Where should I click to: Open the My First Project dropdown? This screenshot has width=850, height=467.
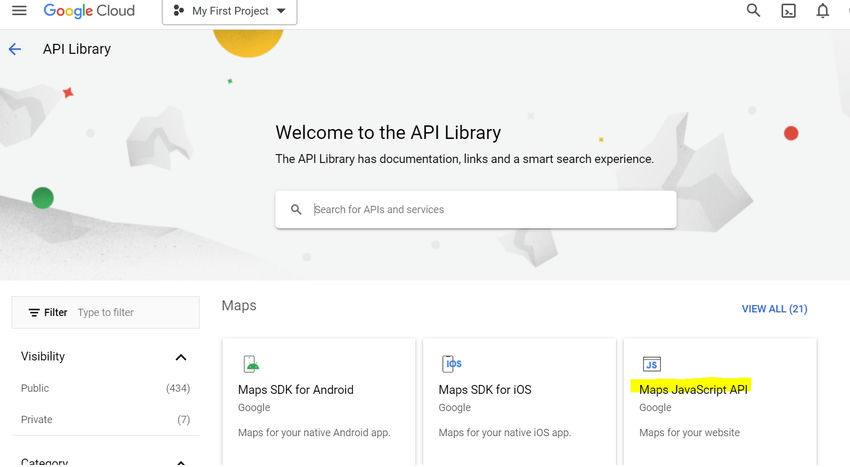click(229, 11)
